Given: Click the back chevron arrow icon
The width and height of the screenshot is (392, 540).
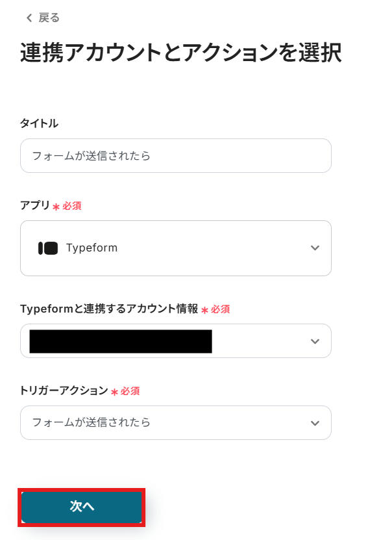Looking at the screenshot, I should (x=29, y=18).
